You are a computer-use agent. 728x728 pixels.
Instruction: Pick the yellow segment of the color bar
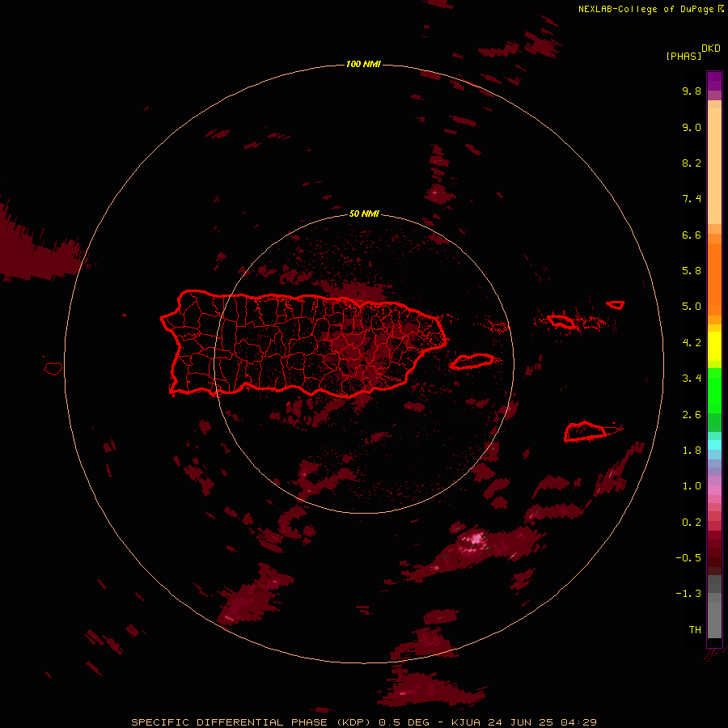click(x=714, y=346)
